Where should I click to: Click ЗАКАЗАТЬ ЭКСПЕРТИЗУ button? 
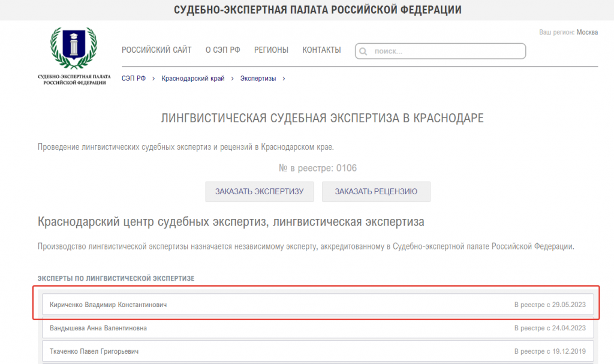click(x=260, y=192)
